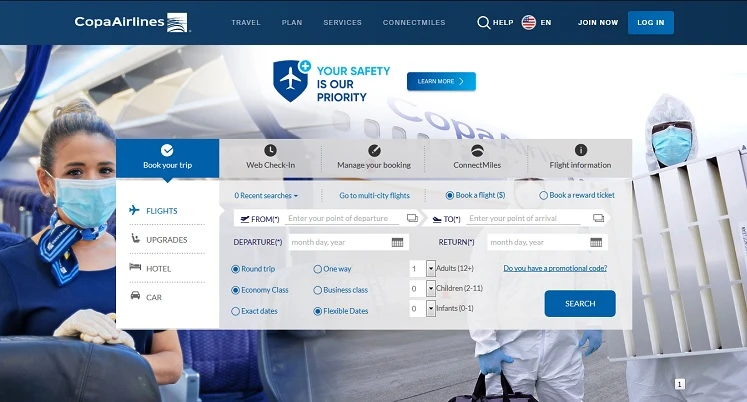Select Book a reward ticket option
Screen dimensions: 747x402
click(x=544, y=196)
